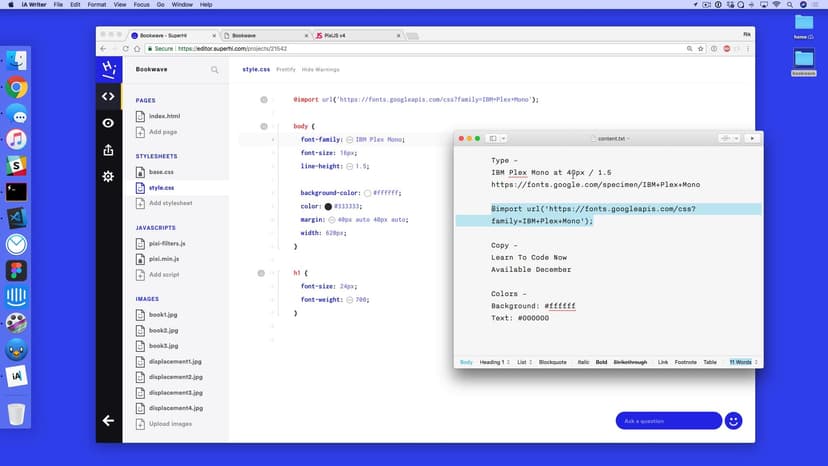The height and width of the screenshot is (466, 828).
Task: Toggle the margin value circle control
Action: [x=332, y=219]
